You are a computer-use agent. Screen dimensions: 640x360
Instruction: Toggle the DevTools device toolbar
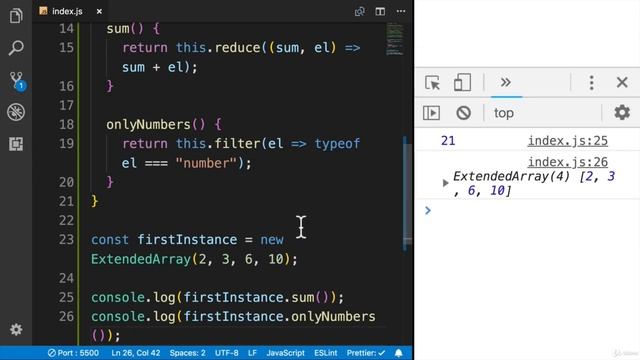[x=462, y=83]
